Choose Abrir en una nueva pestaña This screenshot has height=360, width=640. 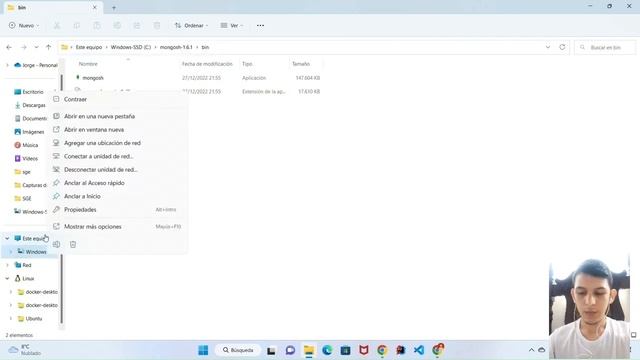118,116
